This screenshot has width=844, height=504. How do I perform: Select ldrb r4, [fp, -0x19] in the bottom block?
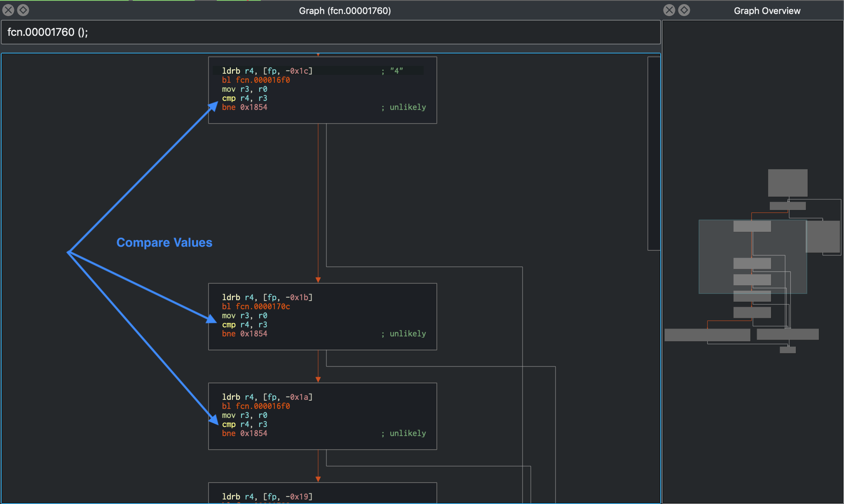pos(267,497)
